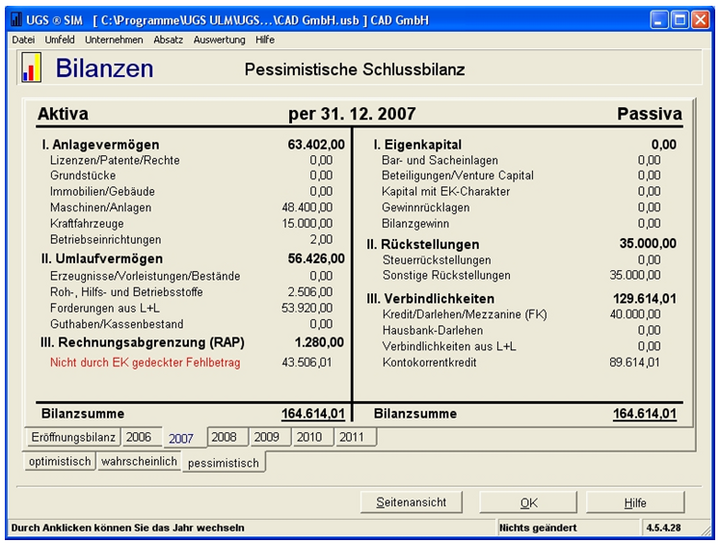Image resolution: width=720 pixels, height=543 pixels.
Task: Click the Kontokorrentkredit value 89.614,01
Action: (635, 363)
